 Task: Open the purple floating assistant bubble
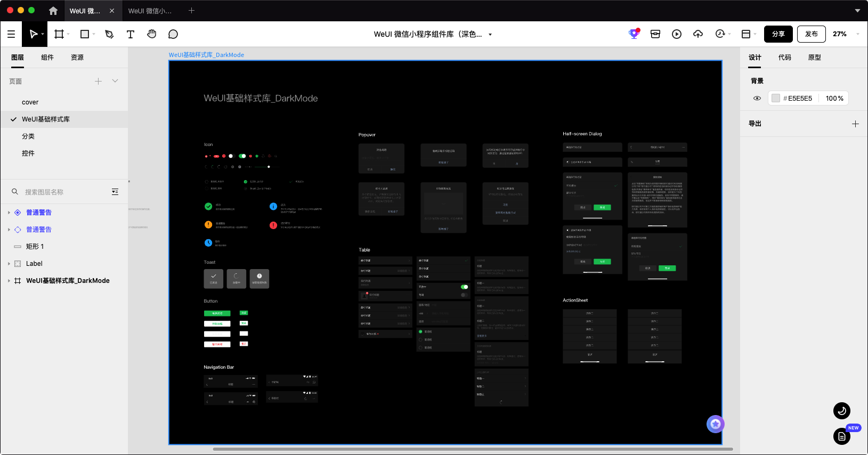point(716,424)
